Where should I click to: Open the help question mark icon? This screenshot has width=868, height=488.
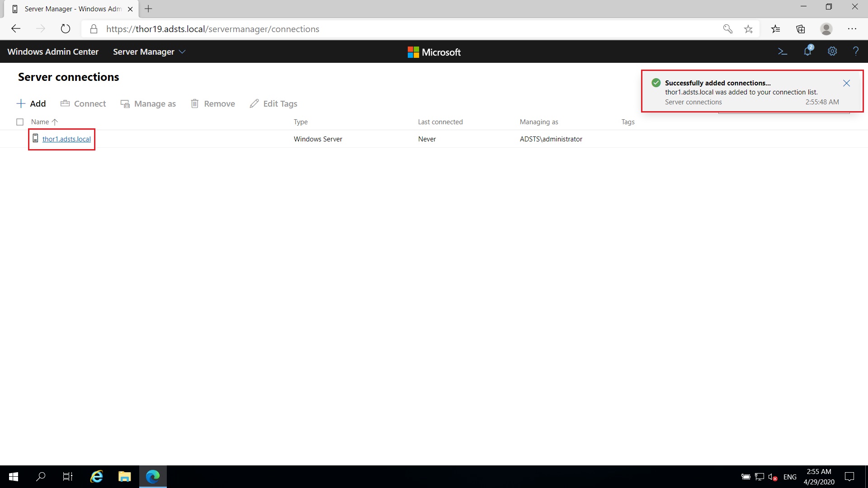pyautogui.click(x=856, y=52)
